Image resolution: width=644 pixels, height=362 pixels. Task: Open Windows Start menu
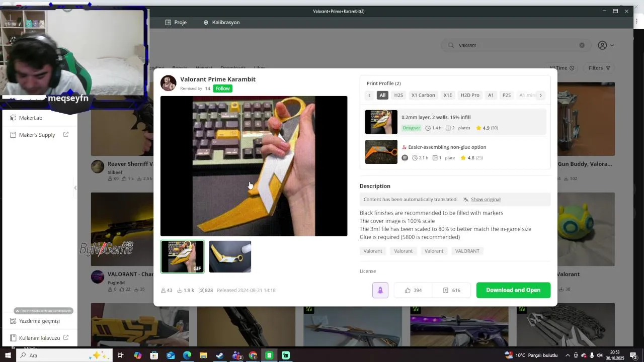(x=8, y=355)
